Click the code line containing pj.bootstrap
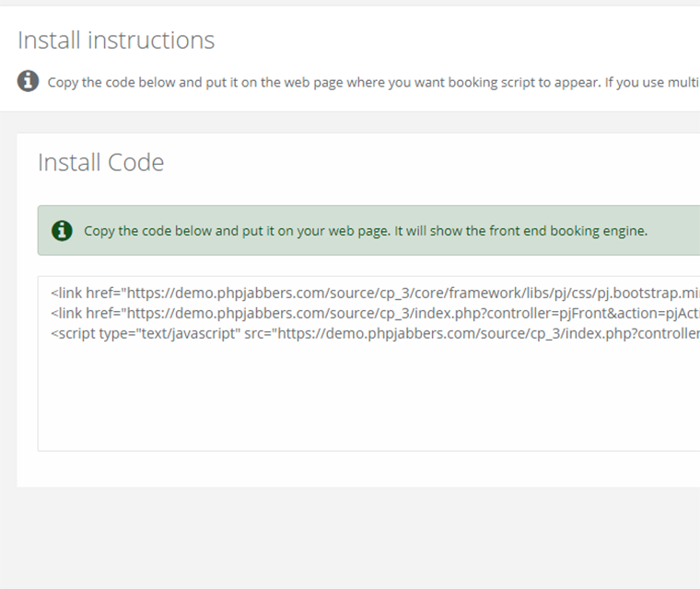Viewport: 700px width, 589px height. click(375, 294)
